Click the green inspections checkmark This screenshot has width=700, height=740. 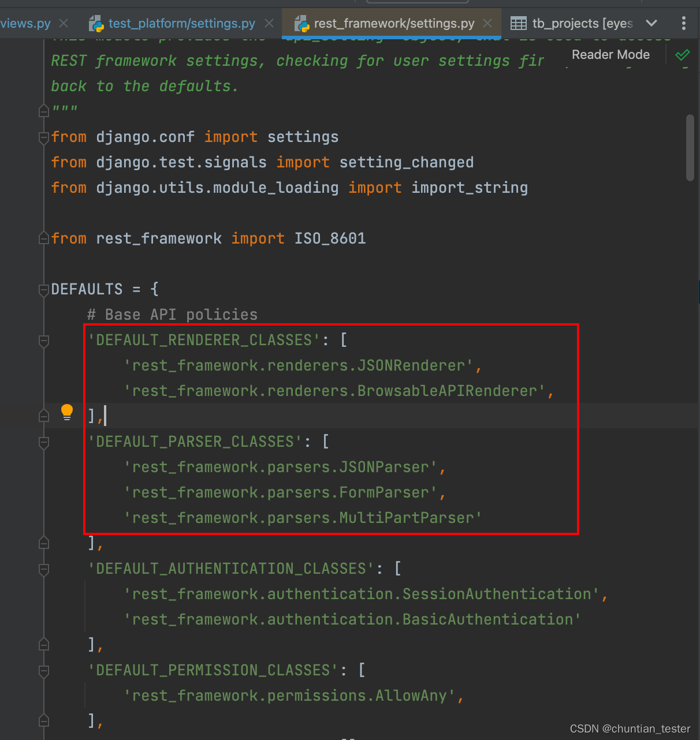point(682,55)
